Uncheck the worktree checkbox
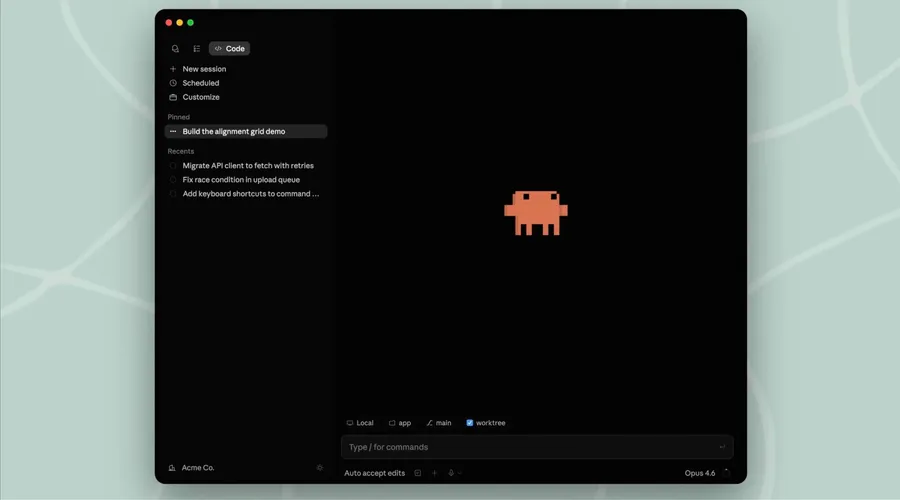The image size is (900, 500). (x=470, y=423)
